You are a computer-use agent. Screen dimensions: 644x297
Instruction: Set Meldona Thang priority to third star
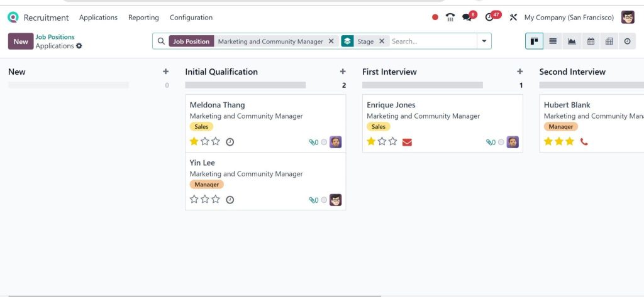[216, 141]
